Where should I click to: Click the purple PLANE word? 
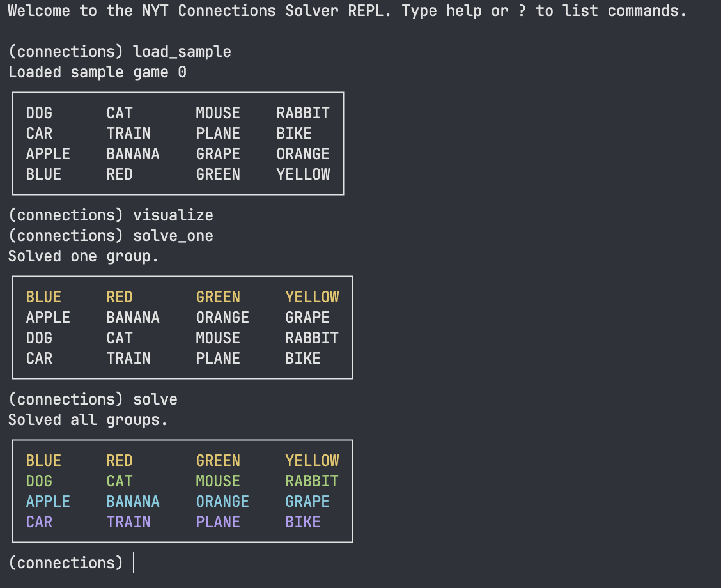click(218, 522)
